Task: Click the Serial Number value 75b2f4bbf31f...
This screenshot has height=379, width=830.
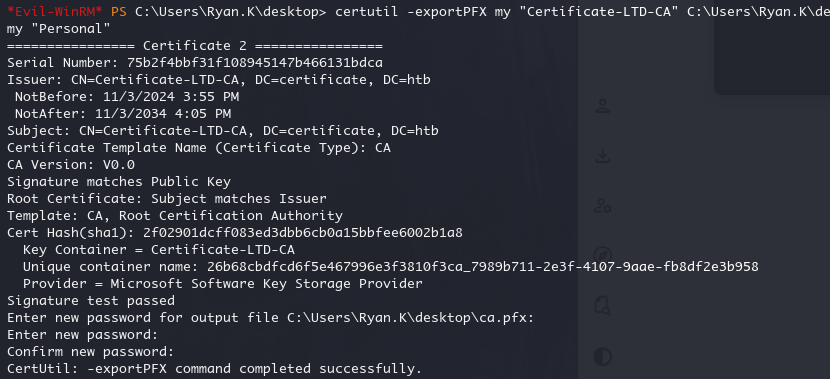Action: [x=255, y=62]
